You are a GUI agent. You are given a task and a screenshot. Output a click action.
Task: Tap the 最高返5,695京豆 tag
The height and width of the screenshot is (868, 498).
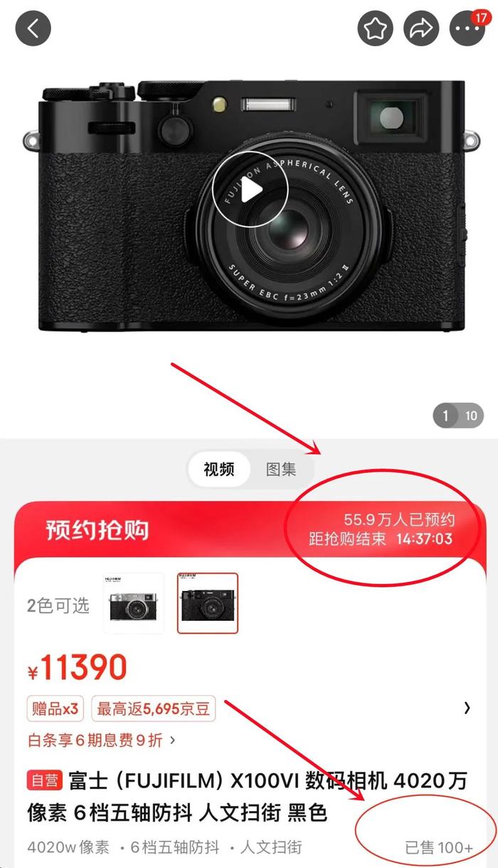click(153, 708)
